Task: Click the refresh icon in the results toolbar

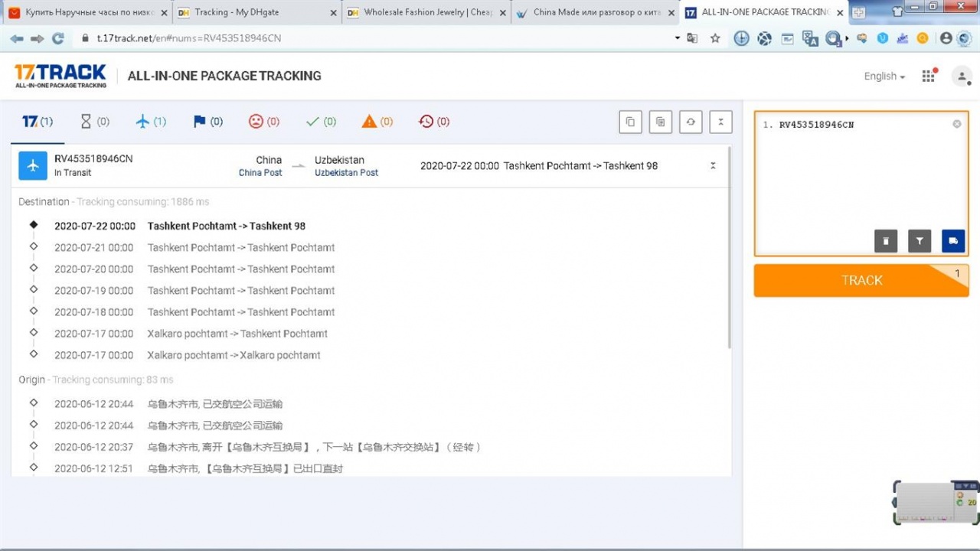Action: (x=691, y=122)
